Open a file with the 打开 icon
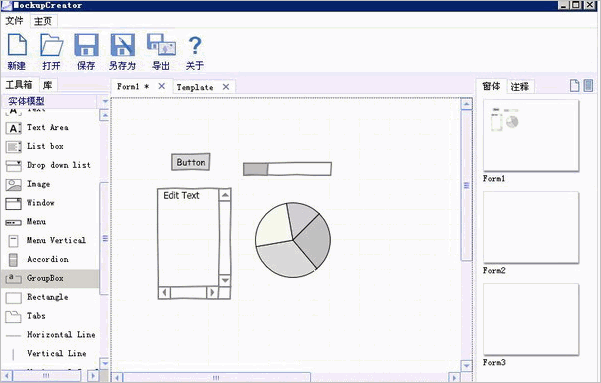601x383 pixels. click(x=52, y=45)
